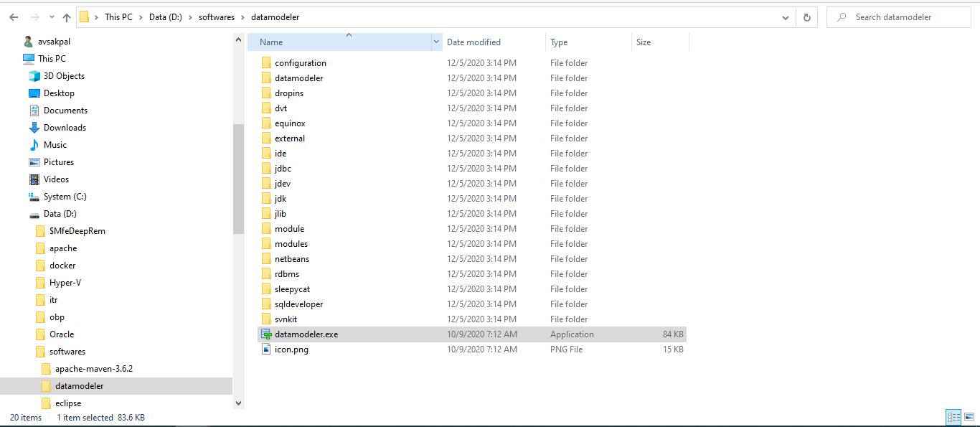Open Oracle folder in tree
Viewport: 980px width, 427px height.
point(62,334)
